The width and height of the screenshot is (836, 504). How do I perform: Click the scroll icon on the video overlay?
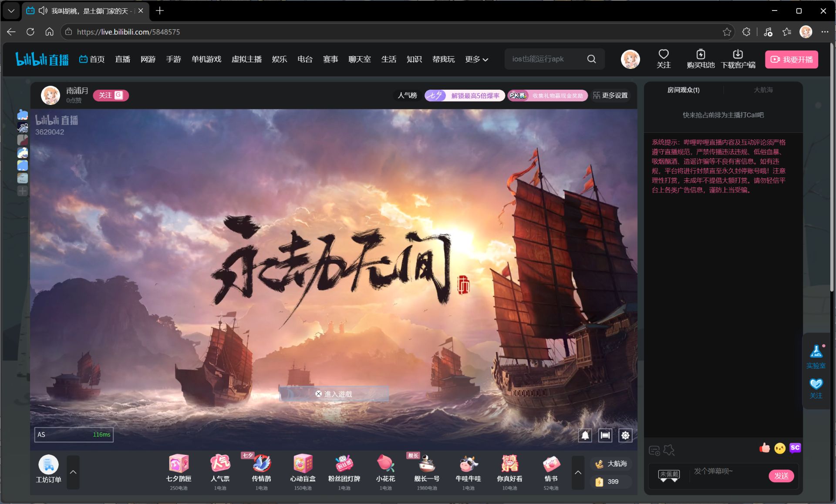[x=605, y=435]
